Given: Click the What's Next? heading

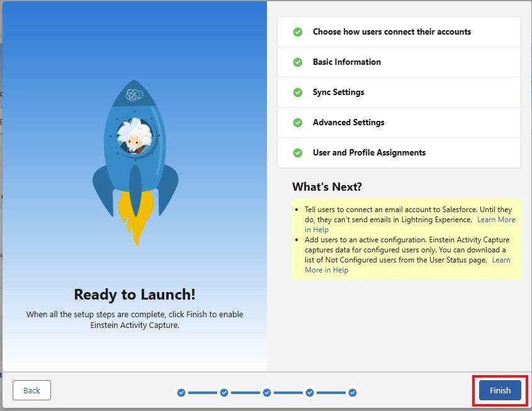Looking at the screenshot, I should point(327,186).
